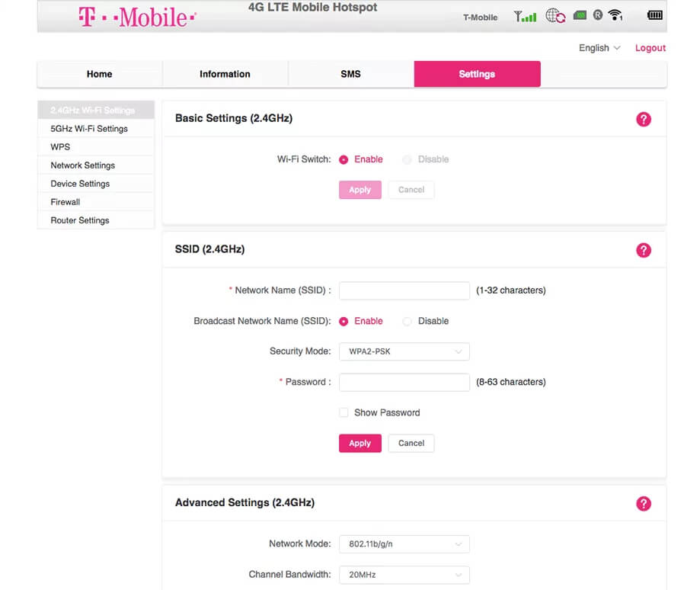
Task: Select Disable for Broadcast Network Name
Action: 408,322
